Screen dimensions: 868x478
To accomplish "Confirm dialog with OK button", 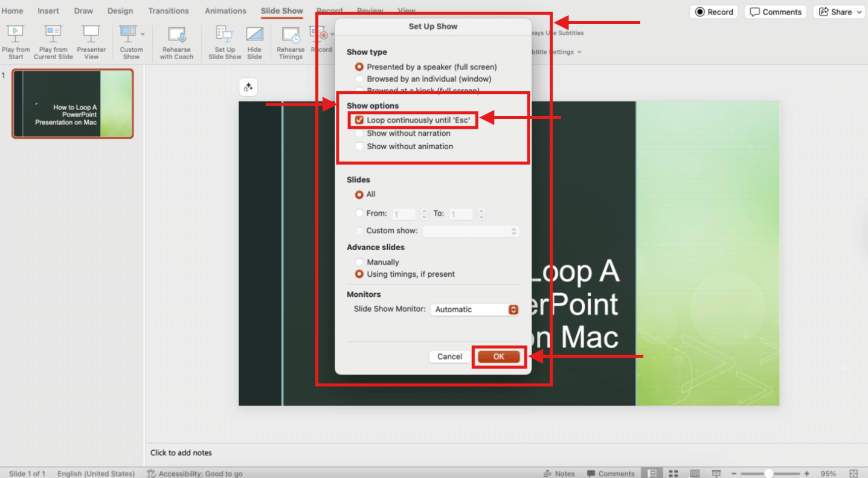I will pyautogui.click(x=499, y=357).
